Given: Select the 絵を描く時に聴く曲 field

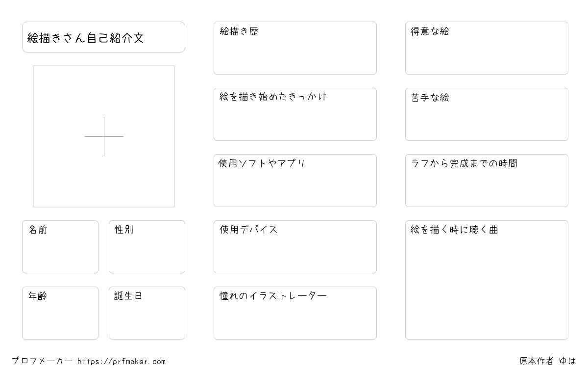Looking at the screenshot, I should 487,280.
